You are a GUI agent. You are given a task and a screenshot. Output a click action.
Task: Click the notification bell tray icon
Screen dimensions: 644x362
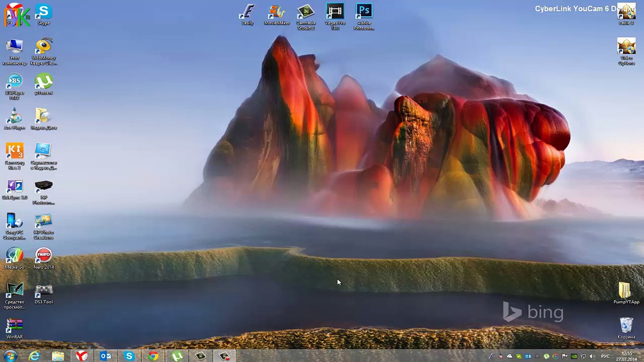pos(537,356)
